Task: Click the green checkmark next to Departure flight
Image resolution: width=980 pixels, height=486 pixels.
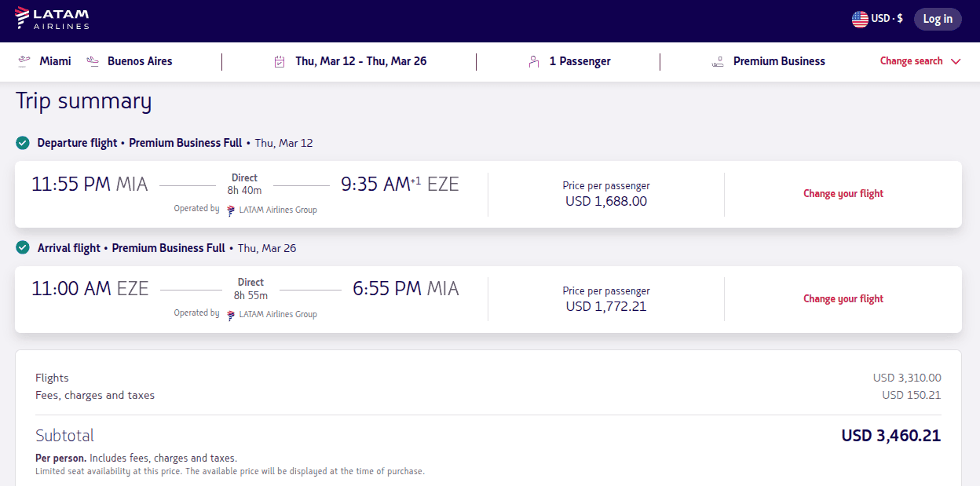Action: (23, 143)
